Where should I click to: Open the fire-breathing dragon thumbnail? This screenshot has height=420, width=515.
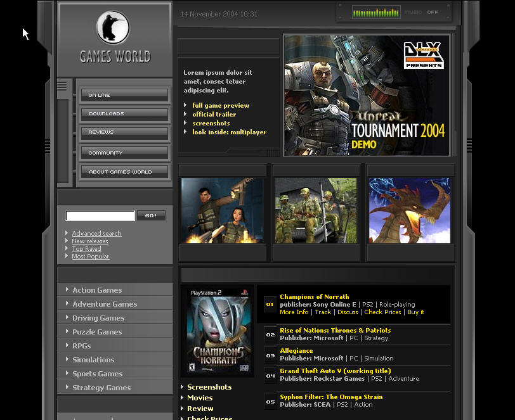pyautogui.click(x=410, y=211)
